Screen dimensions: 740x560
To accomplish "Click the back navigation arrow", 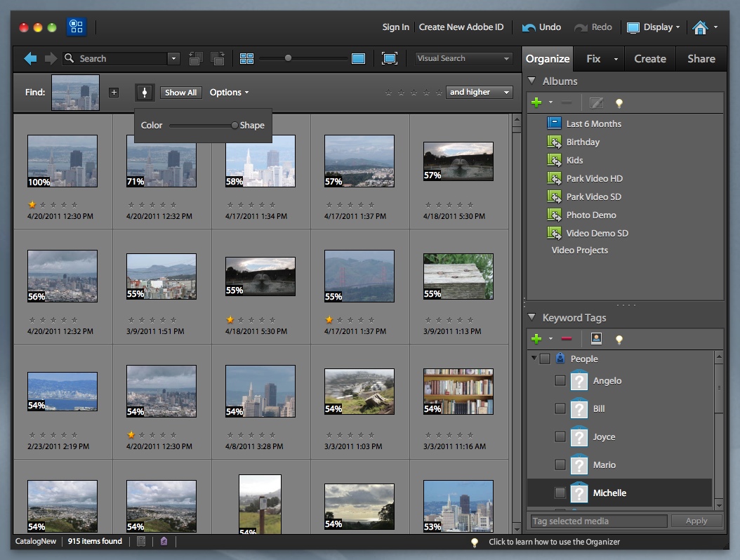I will tap(30, 59).
